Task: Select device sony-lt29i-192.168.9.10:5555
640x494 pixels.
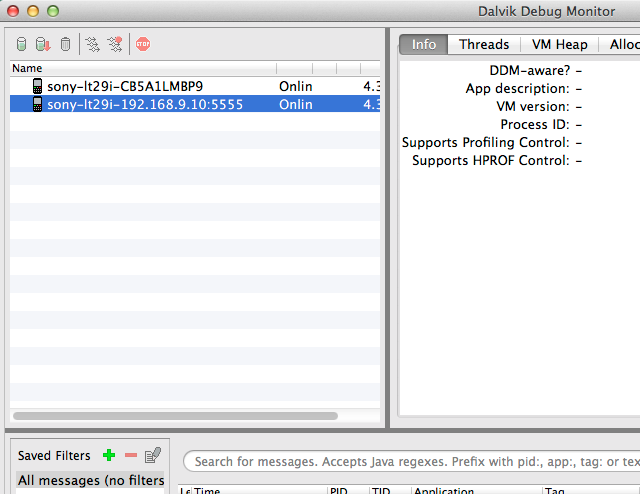Action: [x=144, y=104]
